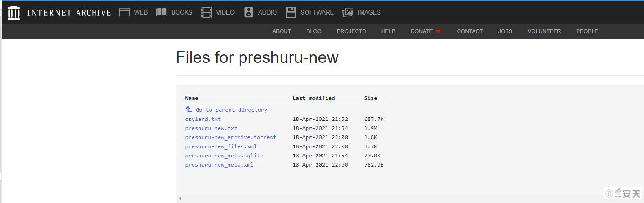Click the up-arrow parent directory icon
The image size is (644, 203).
[x=189, y=109]
